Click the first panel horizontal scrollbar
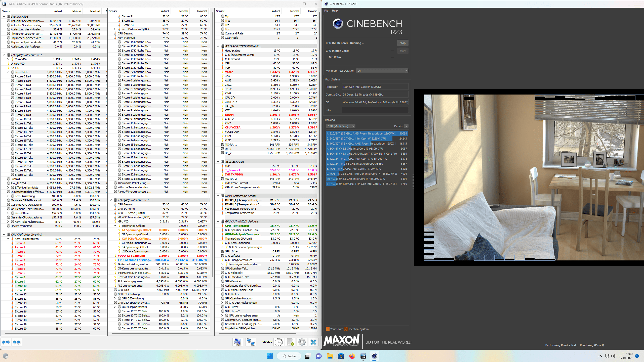The width and height of the screenshot is (644, 362). pyautogui.click(x=48, y=333)
